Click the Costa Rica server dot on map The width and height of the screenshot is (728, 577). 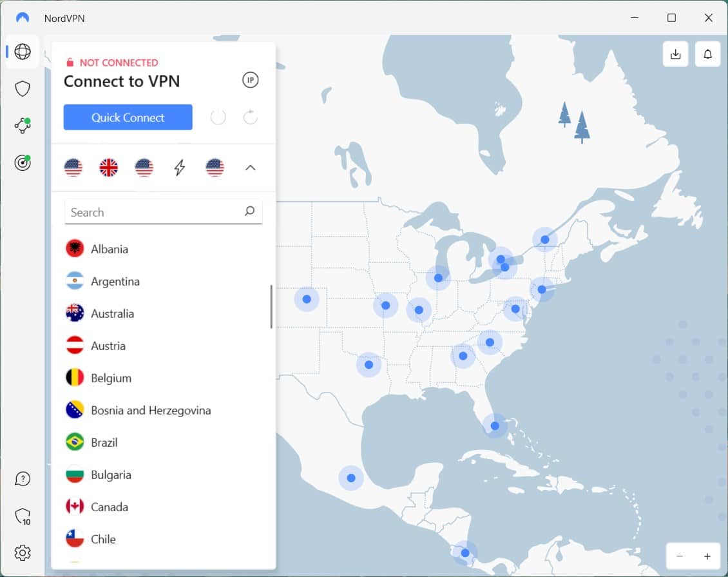pos(465,553)
